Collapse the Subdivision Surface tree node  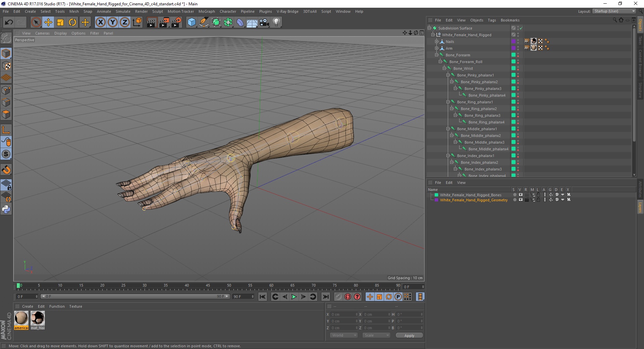click(x=429, y=28)
